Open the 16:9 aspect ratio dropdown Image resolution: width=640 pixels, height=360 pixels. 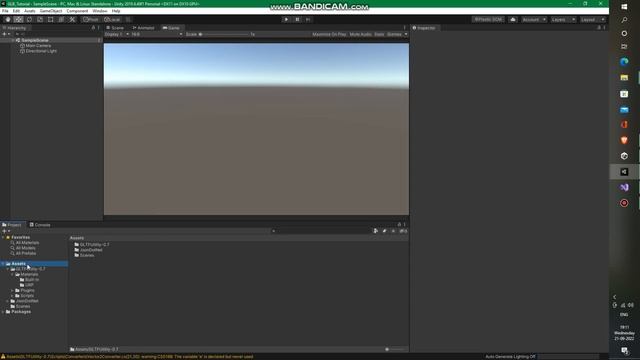point(157,34)
